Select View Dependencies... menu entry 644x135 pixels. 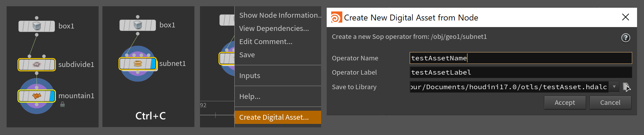click(278, 28)
